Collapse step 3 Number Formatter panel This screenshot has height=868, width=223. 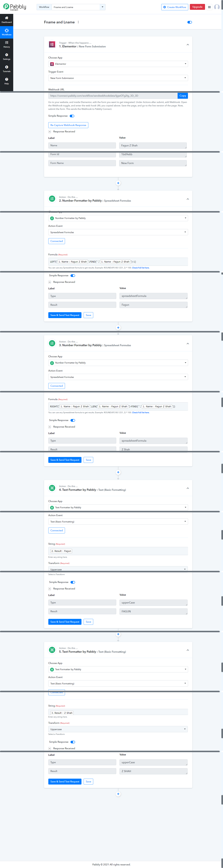(x=188, y=343)
